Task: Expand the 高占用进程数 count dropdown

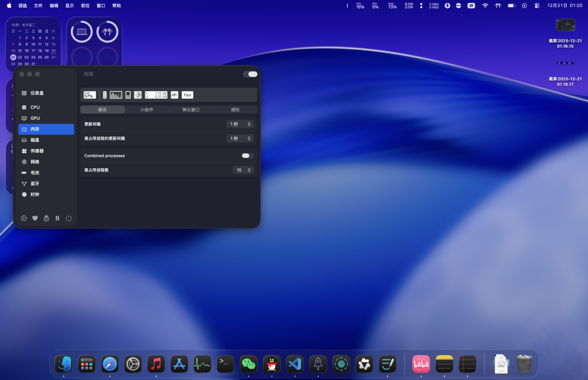Action: pos(243,170)
